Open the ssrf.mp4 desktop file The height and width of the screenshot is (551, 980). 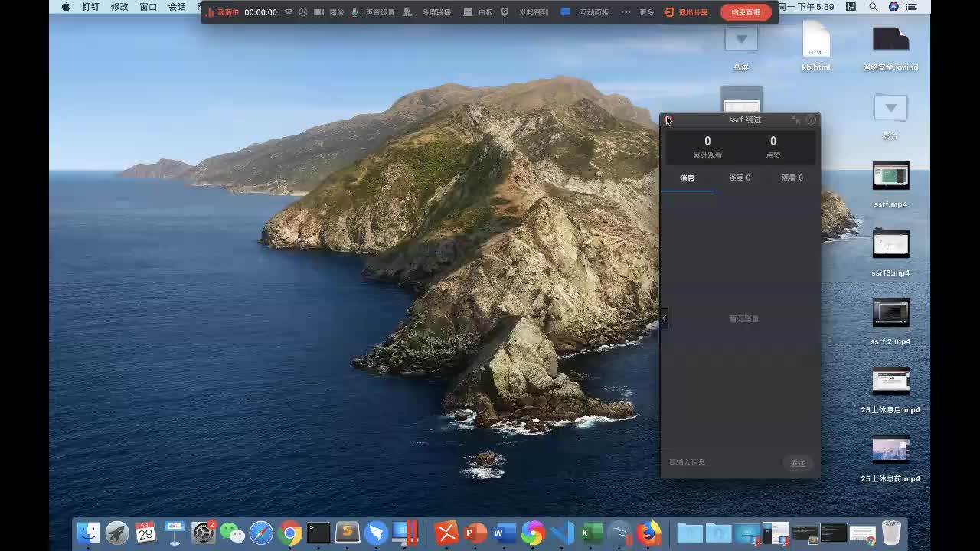pyautogui.click(x=890, y=177)
